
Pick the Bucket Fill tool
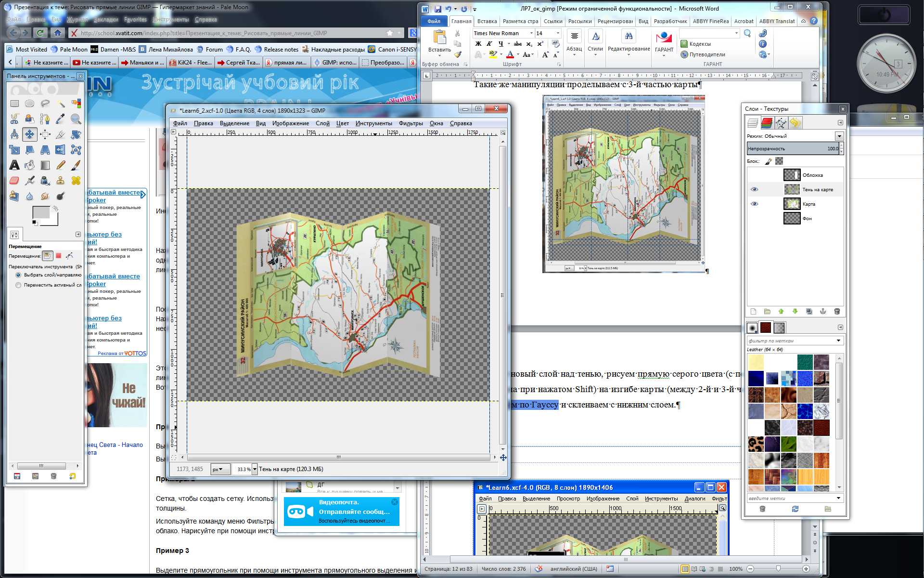30,165
